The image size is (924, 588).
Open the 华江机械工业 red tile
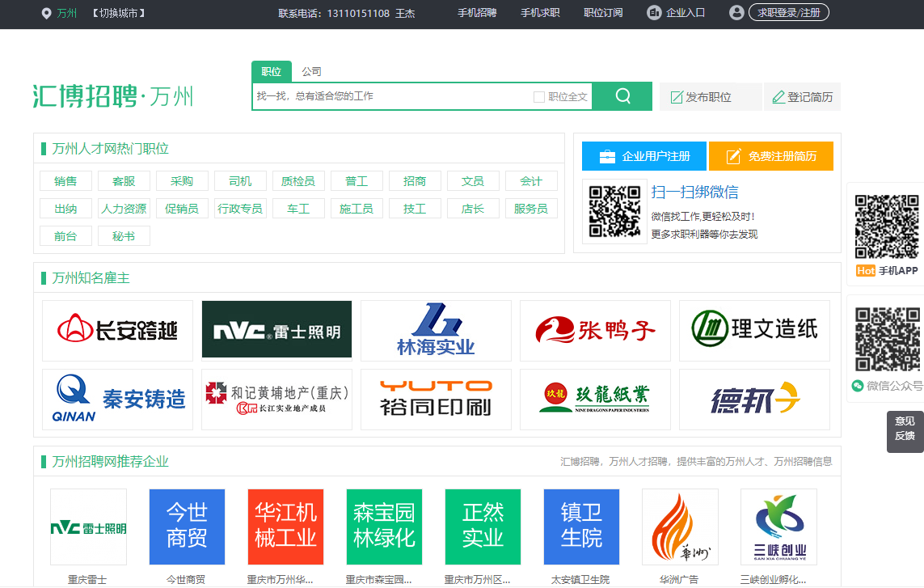285,527
